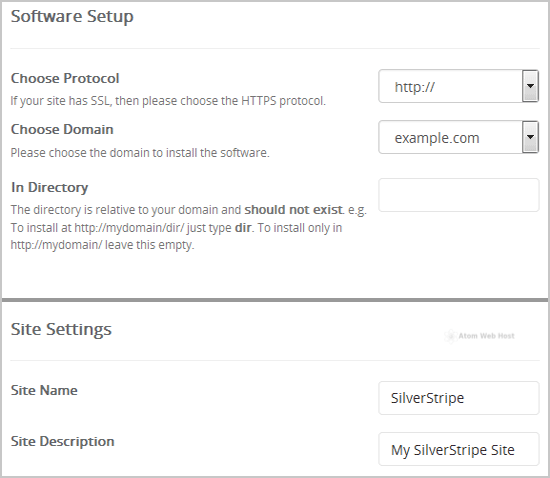Click the bold 'should not exist' text
This screenshot has width=550, height=478.
click(294, 210)
